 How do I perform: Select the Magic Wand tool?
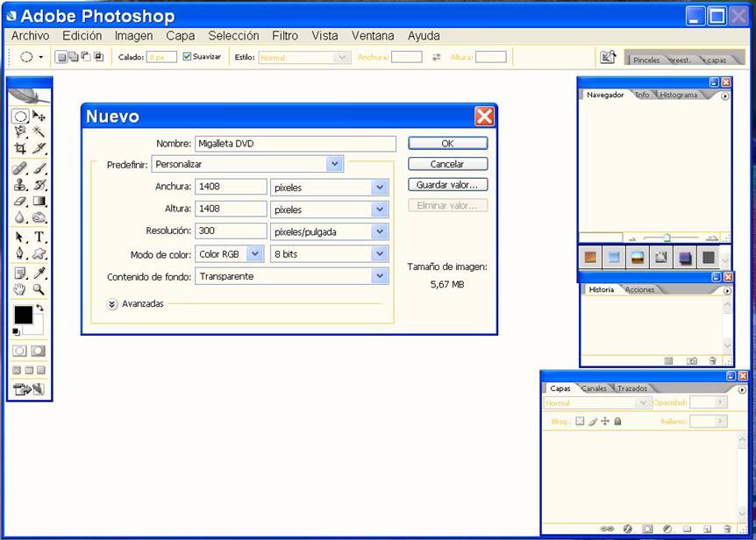click(39, 132)
